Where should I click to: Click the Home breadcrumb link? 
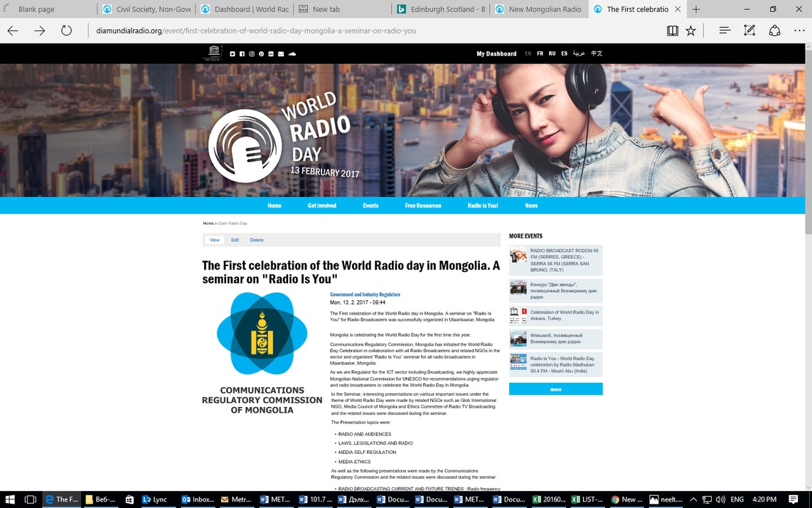point(208,223)
